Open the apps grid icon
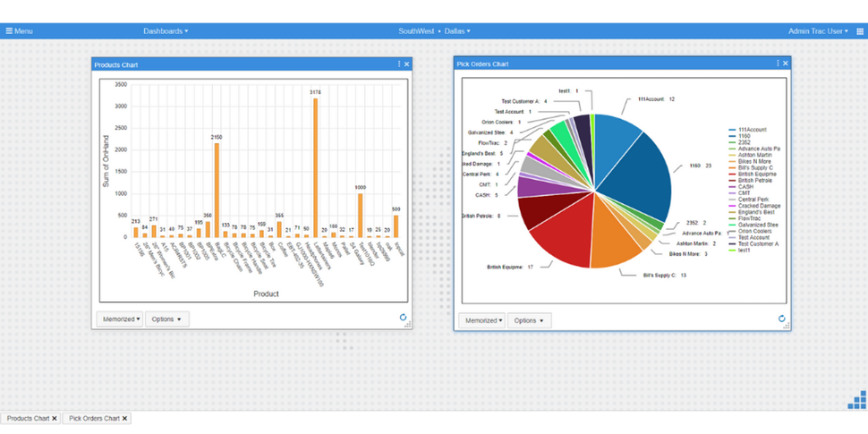 point(860,31)
